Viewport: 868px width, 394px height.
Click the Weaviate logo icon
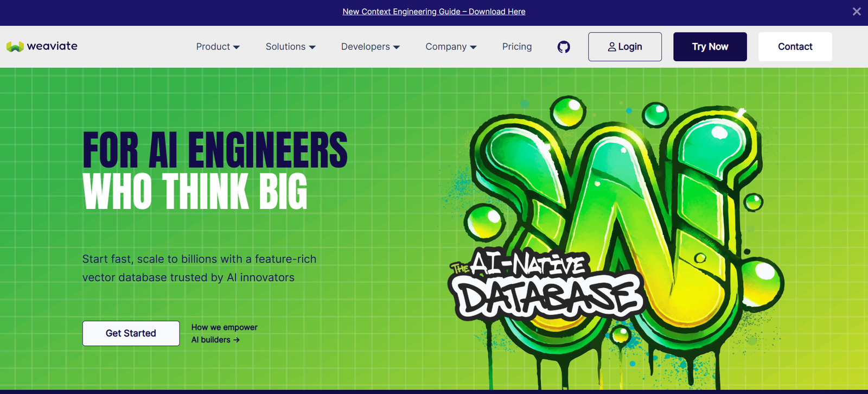[x=15, y=47]
